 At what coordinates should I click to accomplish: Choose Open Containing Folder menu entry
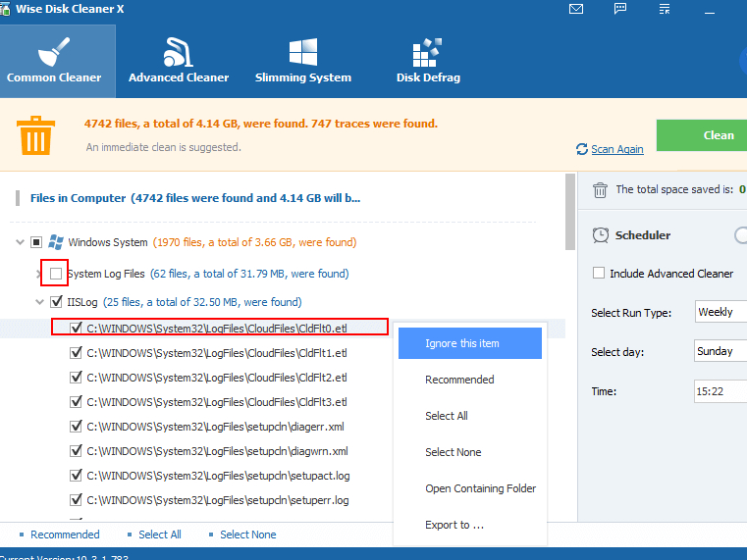(x=470, y=488)
